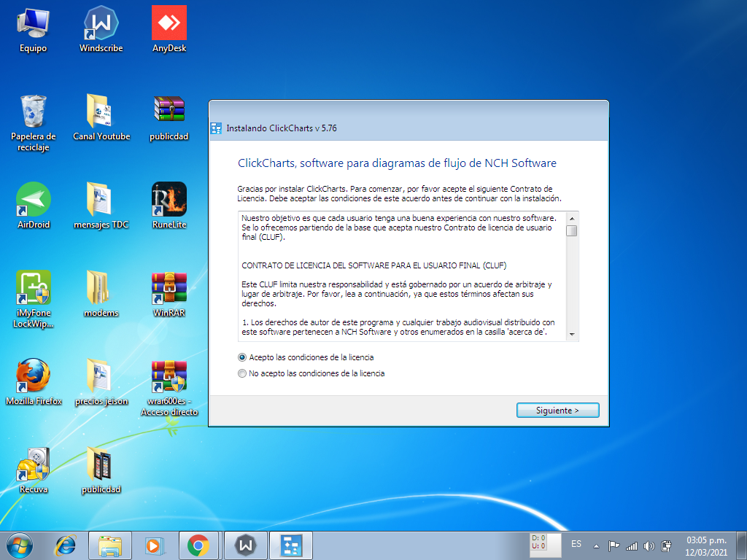The width and height of the screenshot is (747, 560).
Task: Click the ClickCharts installer title icon
Action: coord(216,128)
